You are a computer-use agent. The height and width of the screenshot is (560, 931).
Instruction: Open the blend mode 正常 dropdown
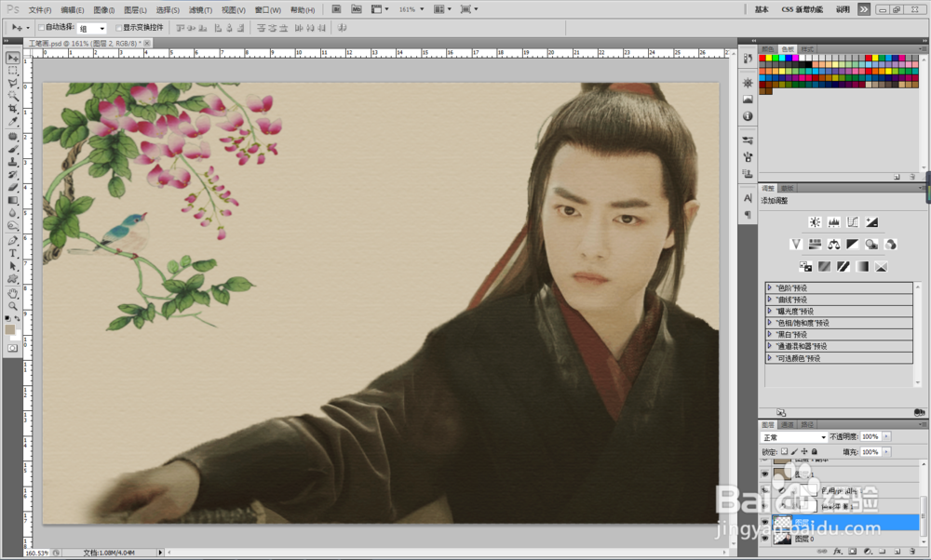click(x=794, y=437)
